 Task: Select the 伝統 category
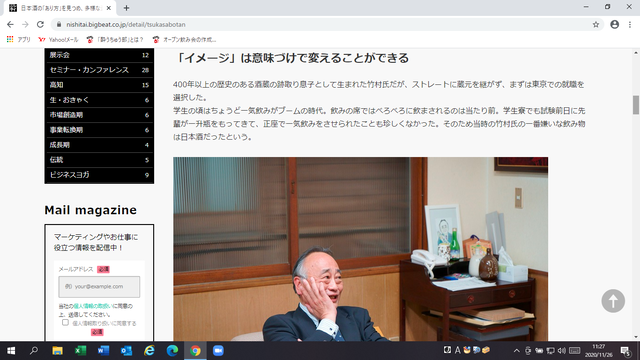pos(99,160)
